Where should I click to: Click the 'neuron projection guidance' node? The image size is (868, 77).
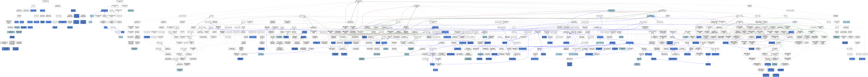[439, 64]
